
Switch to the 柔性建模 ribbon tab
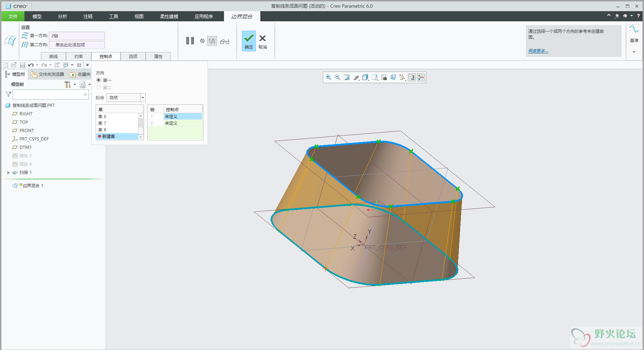169,16
